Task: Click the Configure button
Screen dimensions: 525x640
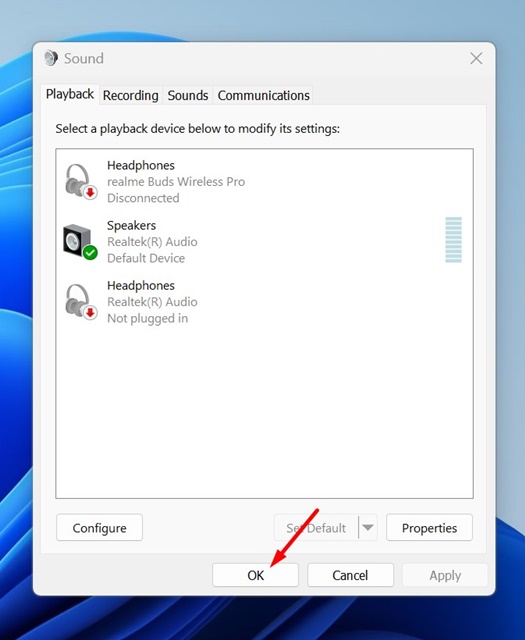Action: pyautogui.click(x=100, y=528)
